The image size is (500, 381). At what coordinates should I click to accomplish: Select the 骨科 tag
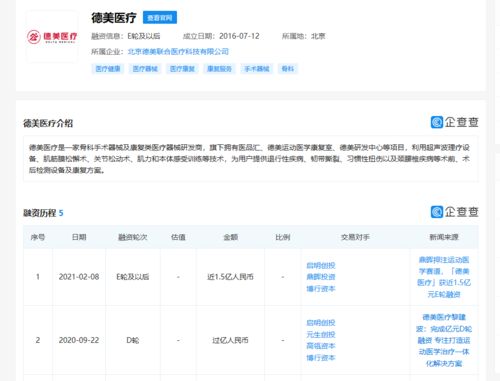pos(288,69)
